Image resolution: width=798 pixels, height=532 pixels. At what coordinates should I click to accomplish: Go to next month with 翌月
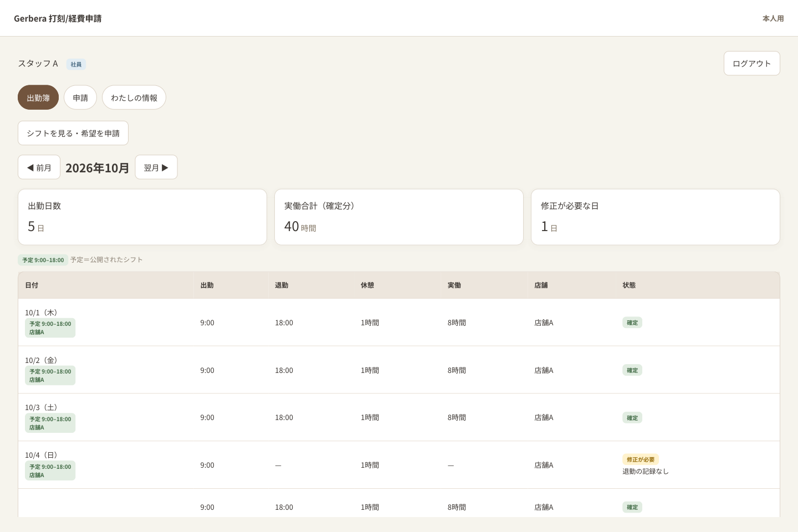tap(156, 167)
